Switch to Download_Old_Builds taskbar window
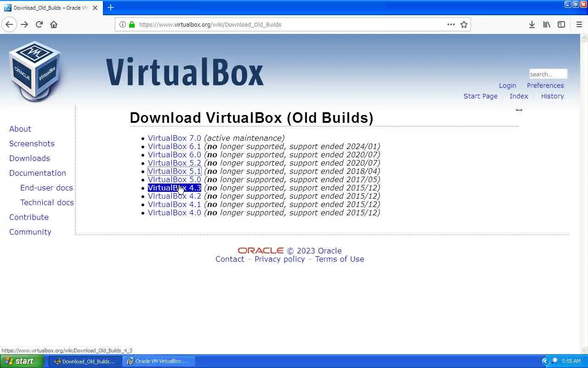Image resolution: width=588 pixels, height=368 pixels. coord(85,361)
